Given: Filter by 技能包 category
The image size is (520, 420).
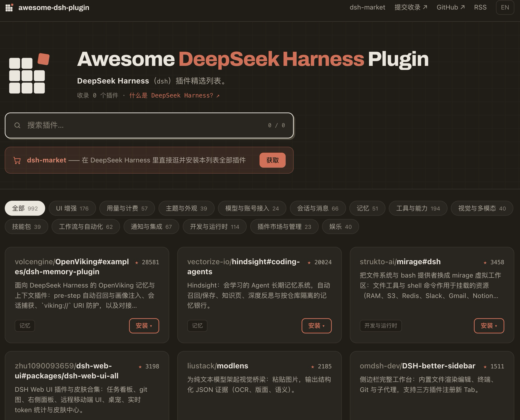Looking at the screenshot, I should point(26,227).
